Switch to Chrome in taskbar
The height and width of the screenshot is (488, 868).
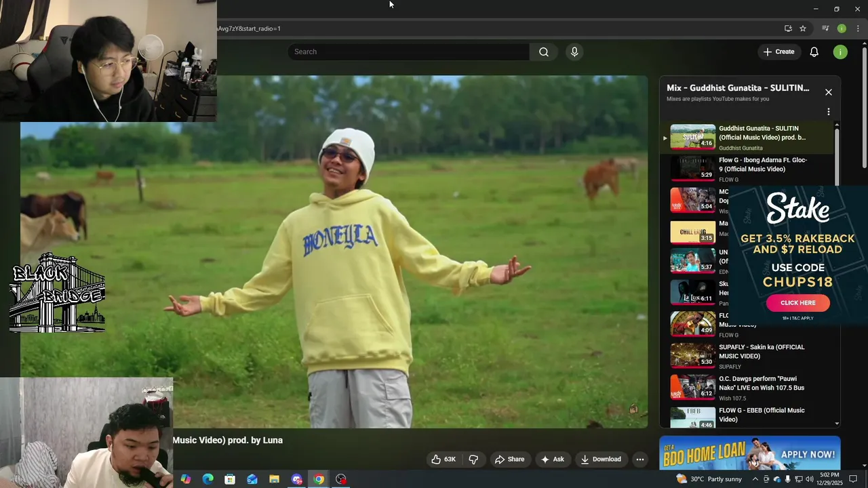319,479
